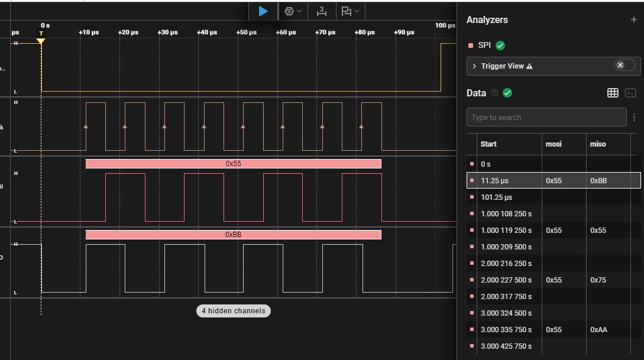Add a new analyzer with plus icon
The width and height of the screenshot is (644, 360).
[634, 20]
